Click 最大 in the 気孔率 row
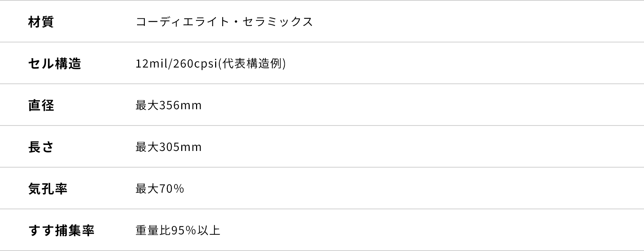Screen dimensions: 644x251 click(147, 189)
